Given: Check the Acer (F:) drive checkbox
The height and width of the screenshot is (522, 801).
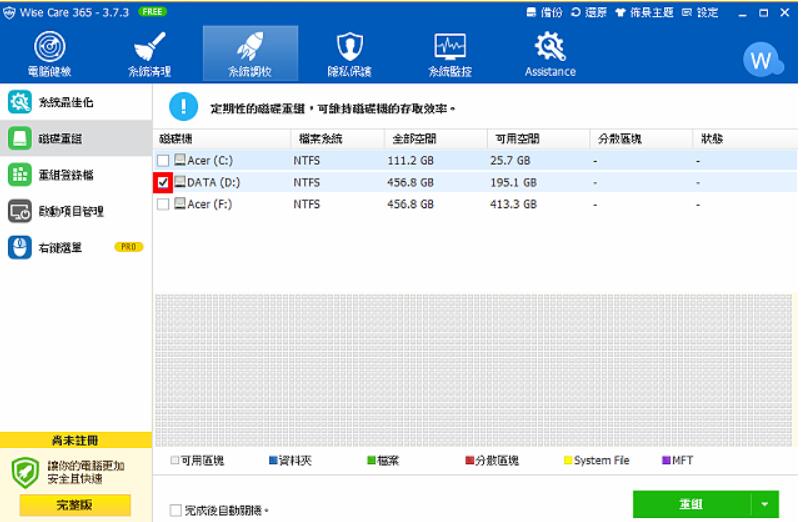Looking at the screenshot, I should 163,204.
